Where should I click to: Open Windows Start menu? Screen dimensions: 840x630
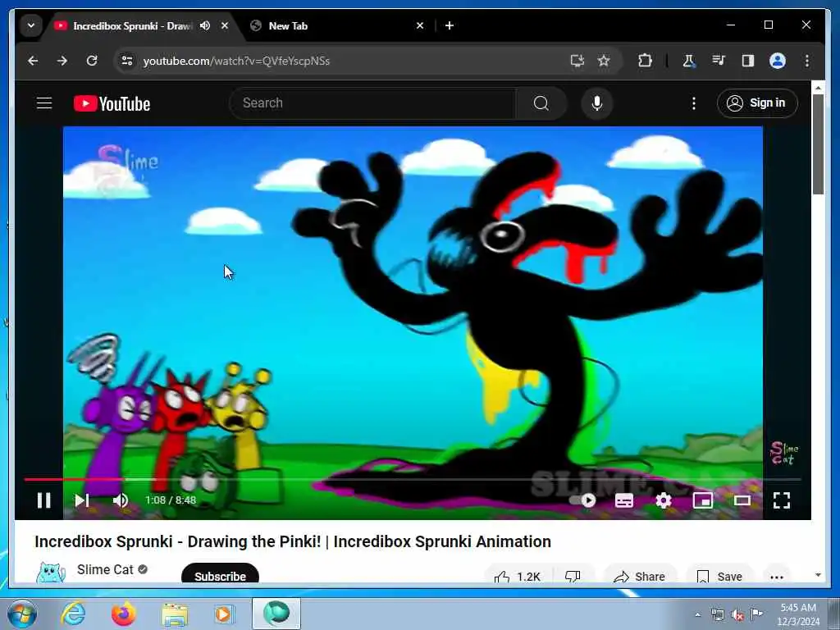pyautogui.click(x=22, y=614)
